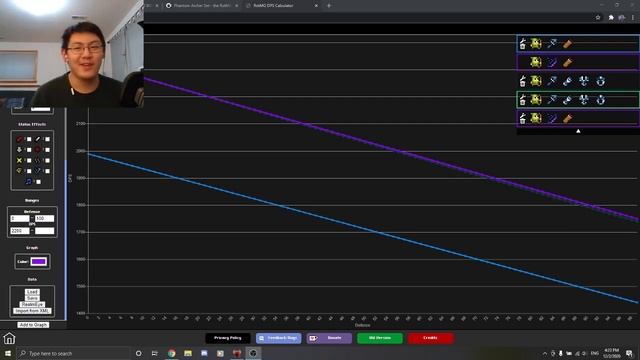Click the Defense maximum range field

pyautogui.click(x=44, y=218)
